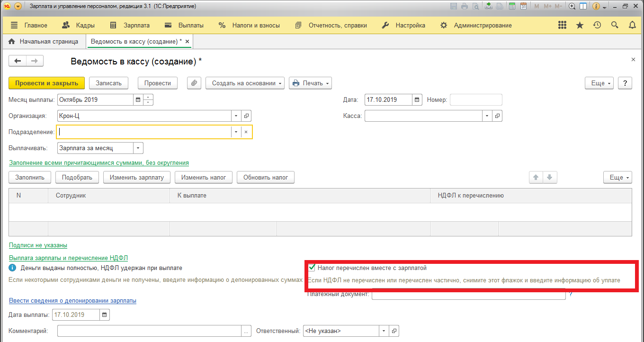Open the Администрирование menu
644x342 pixels.
(x=476, y=25)
